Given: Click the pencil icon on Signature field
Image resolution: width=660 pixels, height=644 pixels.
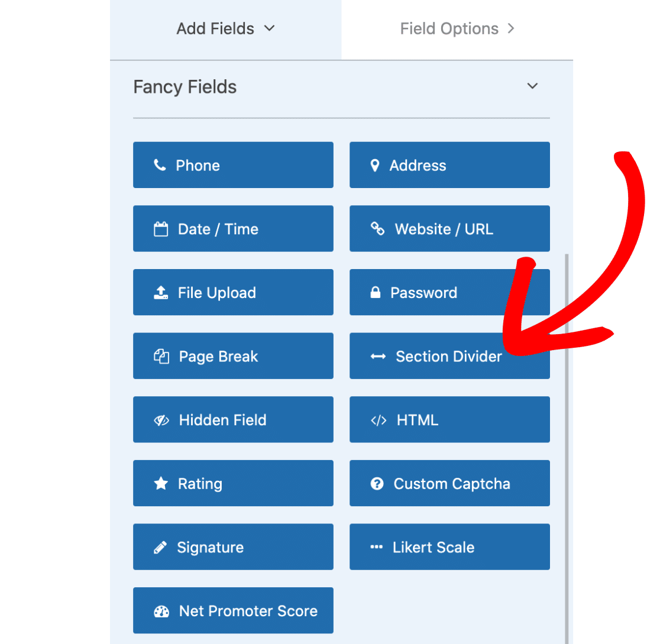Looking at the screenshot, I should coord(160,546).
